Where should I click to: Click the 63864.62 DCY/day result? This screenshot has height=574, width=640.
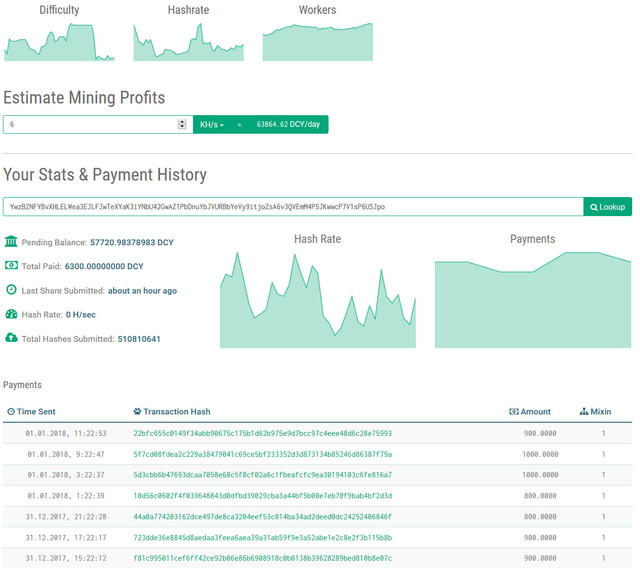click(288, 125)
